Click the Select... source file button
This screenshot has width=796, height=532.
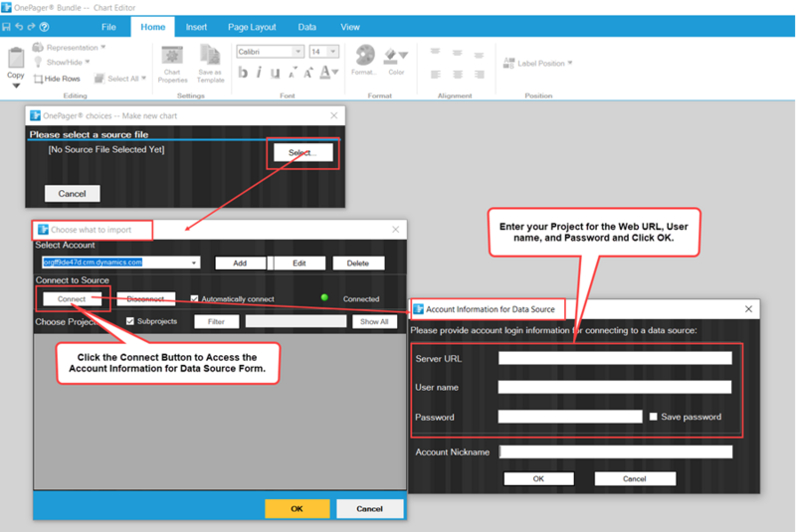(303, 152)
